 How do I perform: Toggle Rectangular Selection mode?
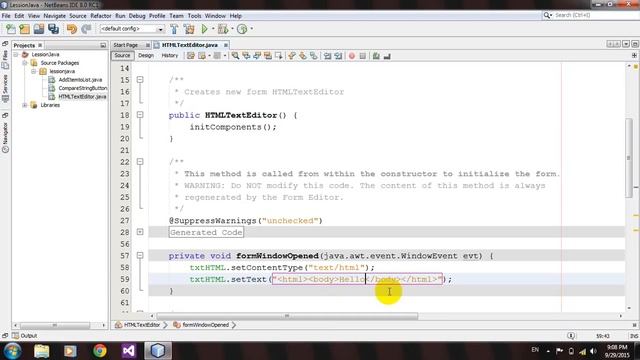click(x=278, y=56)
